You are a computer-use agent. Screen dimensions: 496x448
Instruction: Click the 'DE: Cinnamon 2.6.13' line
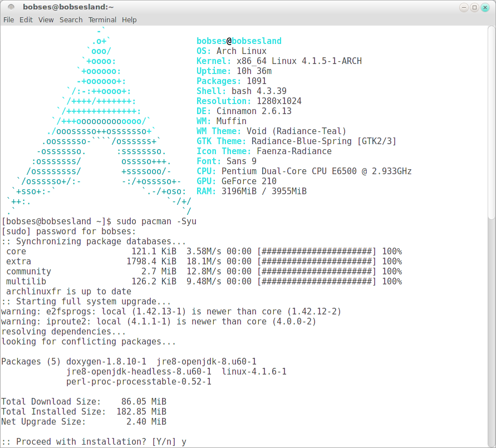coord(244,111)
